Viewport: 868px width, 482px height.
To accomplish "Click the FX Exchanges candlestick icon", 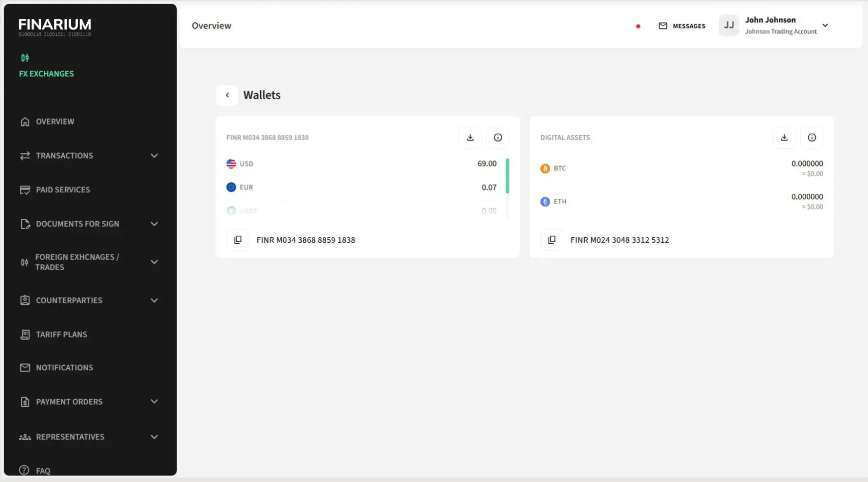I will click(x=25, y=58).
